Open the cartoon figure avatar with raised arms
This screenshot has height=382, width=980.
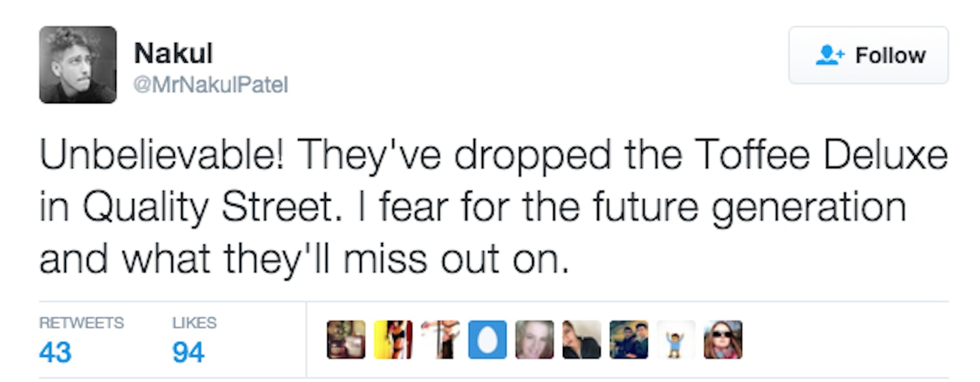coord(676,340)
